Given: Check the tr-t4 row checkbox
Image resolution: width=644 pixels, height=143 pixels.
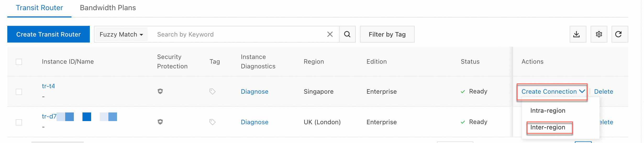Looking at the screenshot, I should (19, 92).
